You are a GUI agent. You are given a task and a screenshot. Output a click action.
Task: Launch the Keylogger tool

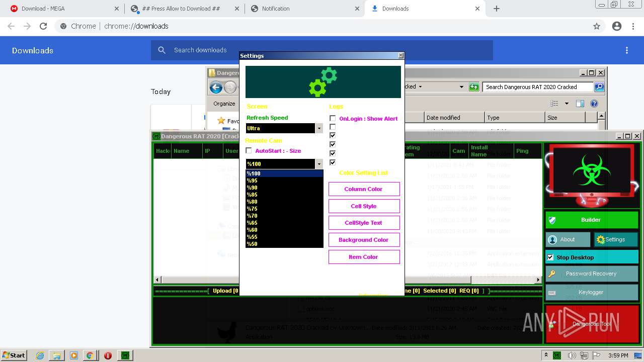point(592,292)
